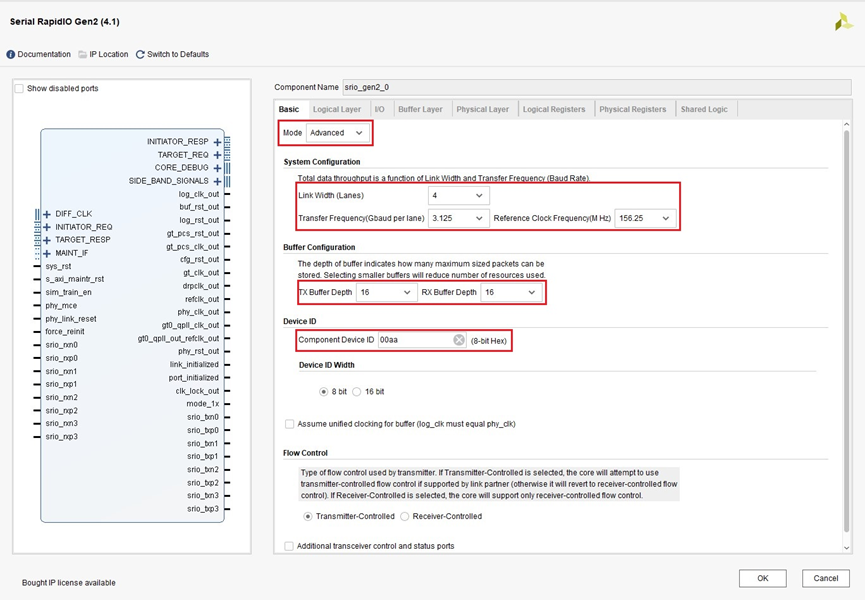Open the TX Buffer Depth dropdown

[x=385, y=292]
